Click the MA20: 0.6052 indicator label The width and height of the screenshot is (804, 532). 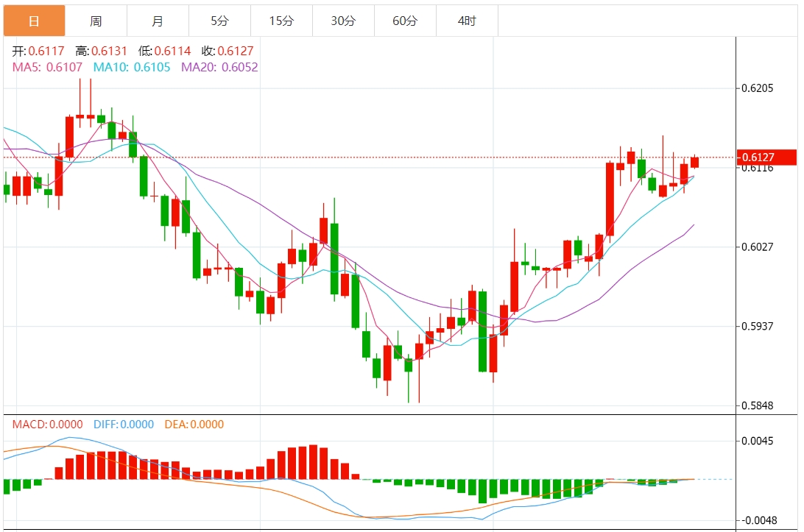(219, 67)
